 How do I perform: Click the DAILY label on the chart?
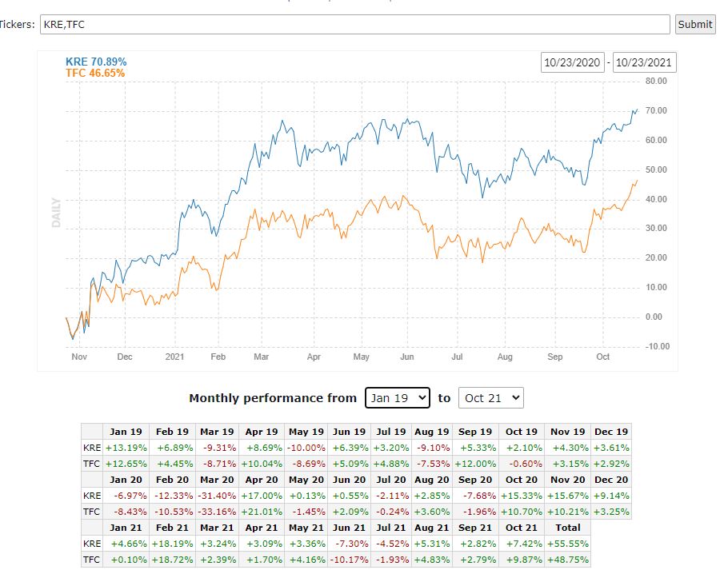pyautogui.click(x=56, y=213)
